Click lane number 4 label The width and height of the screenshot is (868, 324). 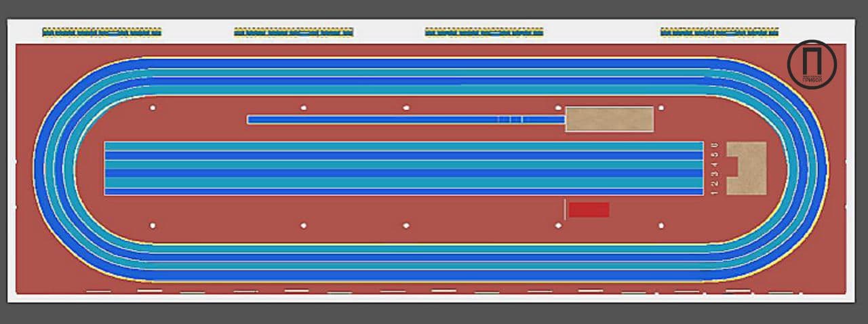click(x=714, y=164)
